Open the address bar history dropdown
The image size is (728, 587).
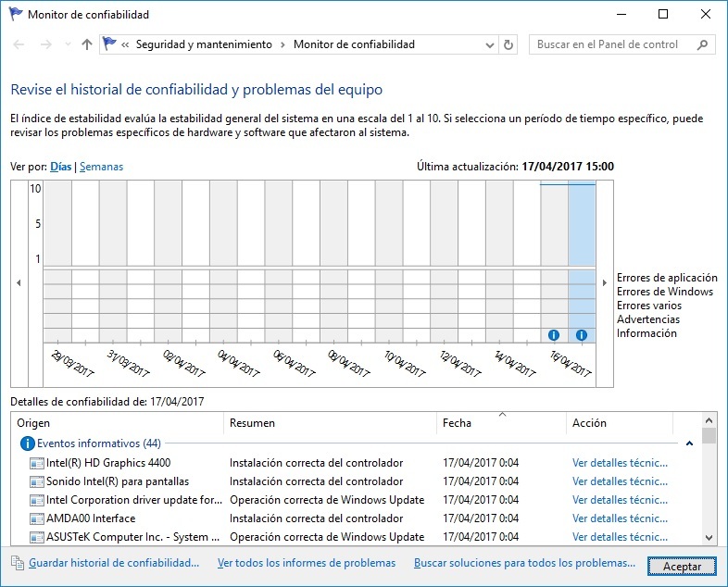click(x=489, y=44)
